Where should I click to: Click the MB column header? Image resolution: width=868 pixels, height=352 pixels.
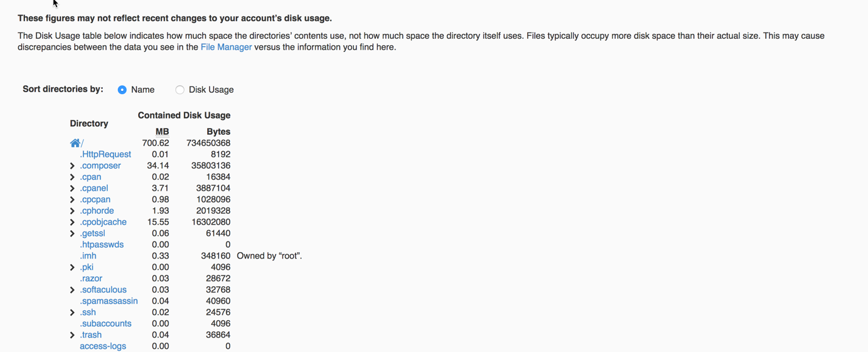tap(162, 132)
